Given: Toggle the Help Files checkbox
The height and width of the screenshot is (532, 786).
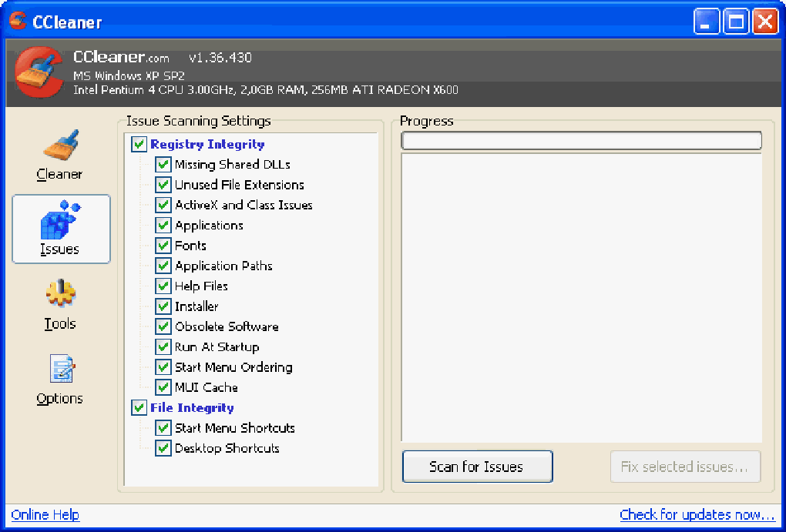Looking at the screenshot, I should (163, 286).
